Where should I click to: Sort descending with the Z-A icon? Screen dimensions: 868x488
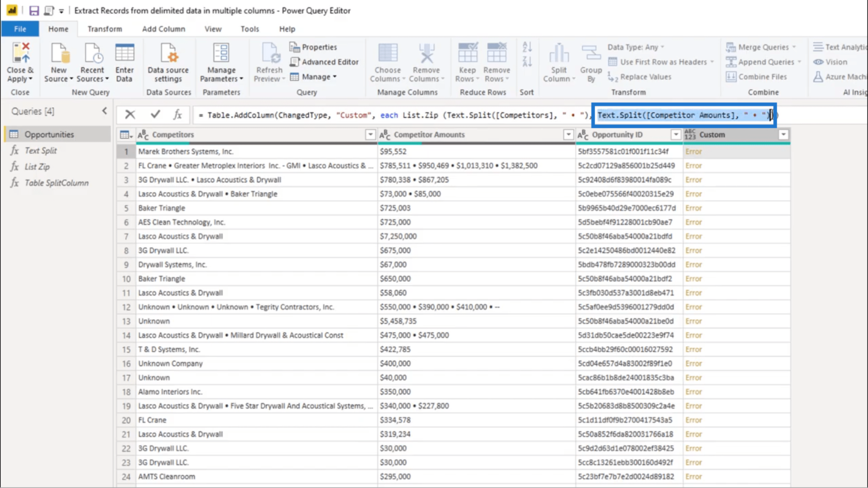[x=527, y=62]
